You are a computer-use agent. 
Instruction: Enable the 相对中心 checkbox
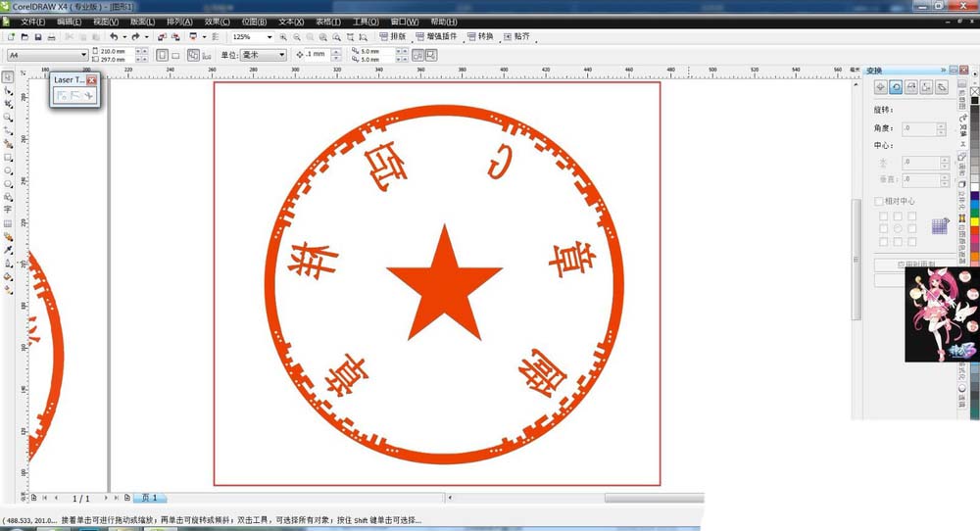pyautogui.click(x=878, y=201)
